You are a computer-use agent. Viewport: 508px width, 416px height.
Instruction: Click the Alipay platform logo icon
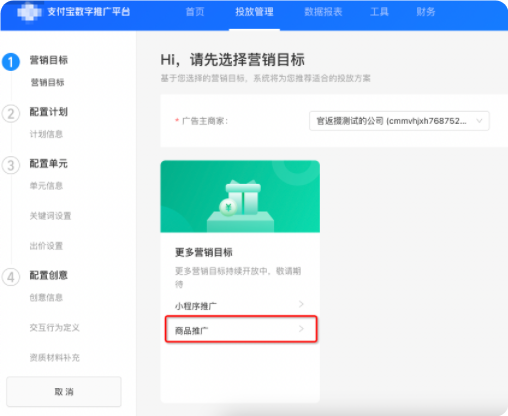(29, 12)
